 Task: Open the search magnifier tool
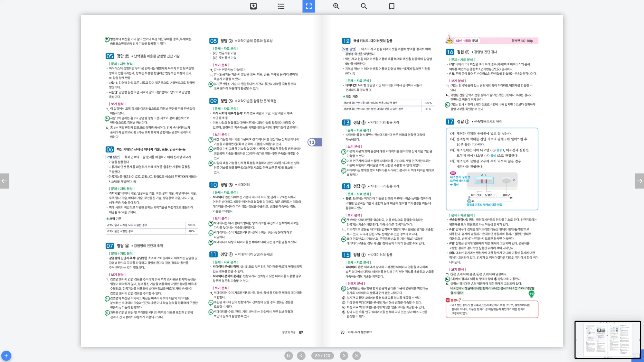(x=364, y=6)
